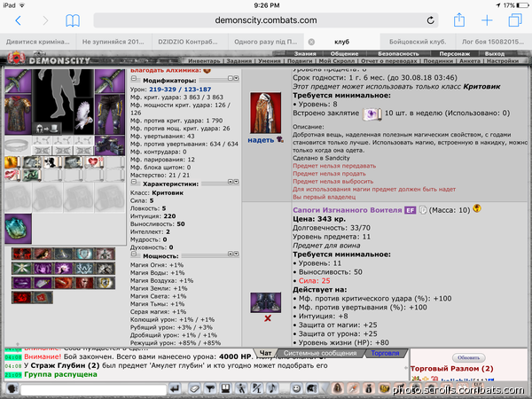Use the green serpent scroll
Viewport: 532px width, 399px height.
click(32, 176)
